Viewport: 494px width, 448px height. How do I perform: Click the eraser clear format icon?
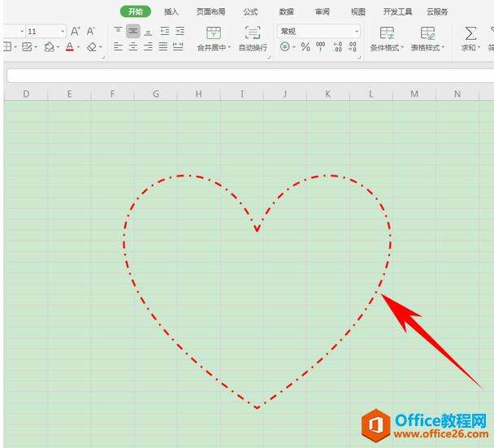coord(92,47)
